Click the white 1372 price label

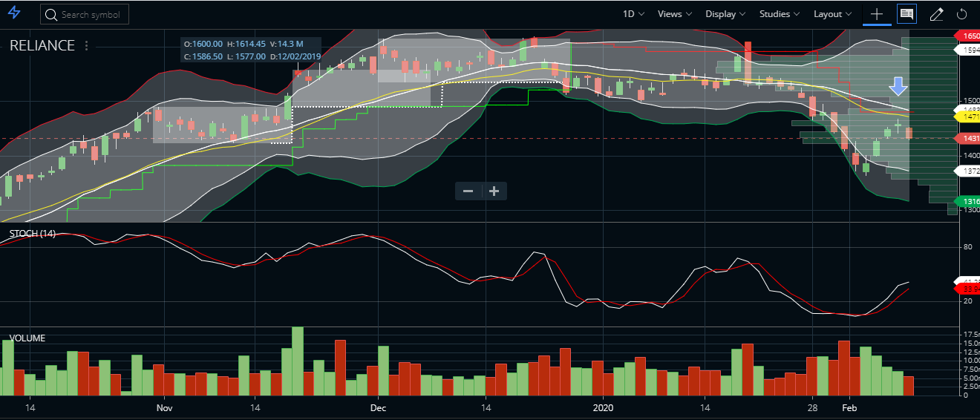pos(967,171)
